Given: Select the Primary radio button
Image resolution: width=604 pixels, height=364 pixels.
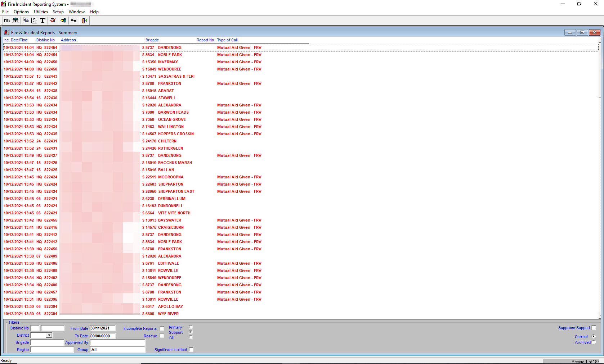Looking at the screenshot, I should [191, 327].
